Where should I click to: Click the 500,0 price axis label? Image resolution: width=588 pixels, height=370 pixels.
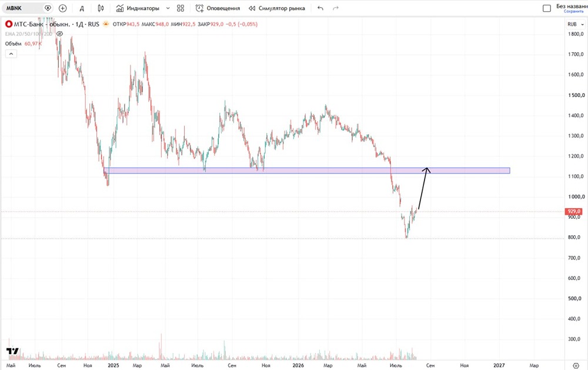[576, 298]
